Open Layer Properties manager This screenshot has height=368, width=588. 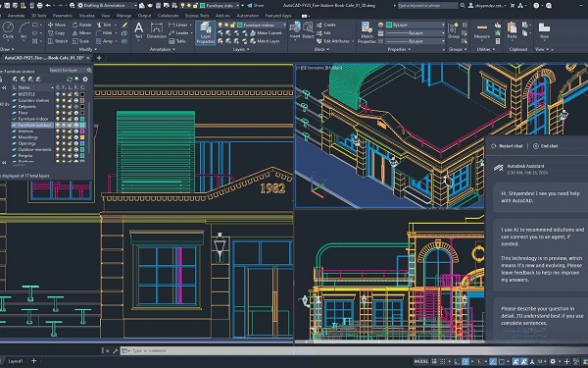tap(206, 32)
